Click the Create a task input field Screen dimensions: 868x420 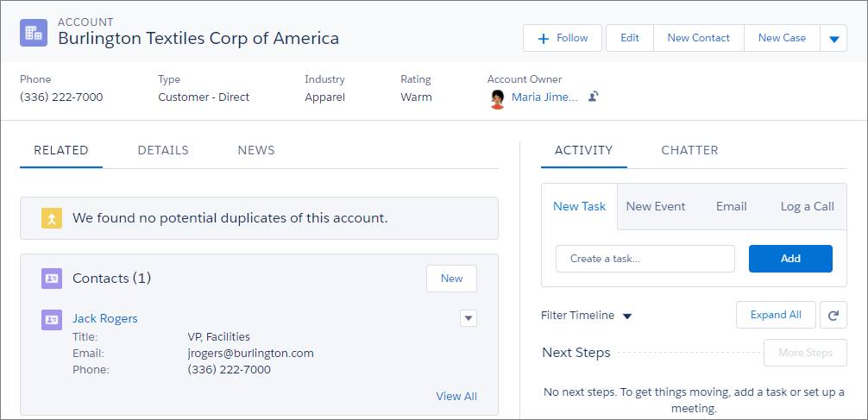point(645,259)
